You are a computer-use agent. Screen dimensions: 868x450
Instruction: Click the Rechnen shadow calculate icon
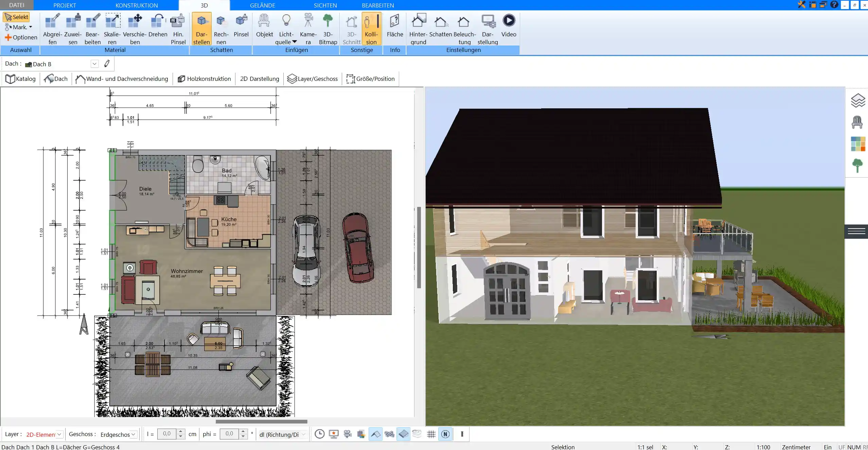[221, 29]
